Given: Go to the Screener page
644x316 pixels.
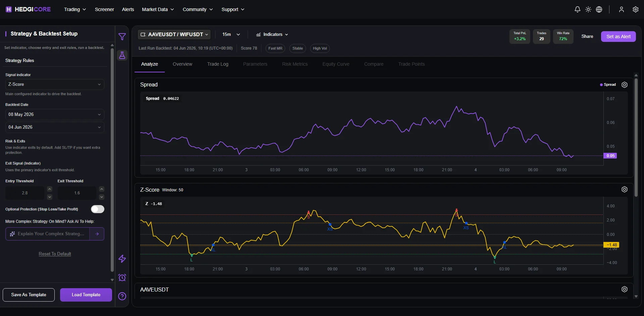Looking at the screenshot, I should pyautogui.click(x=104, y=9).
